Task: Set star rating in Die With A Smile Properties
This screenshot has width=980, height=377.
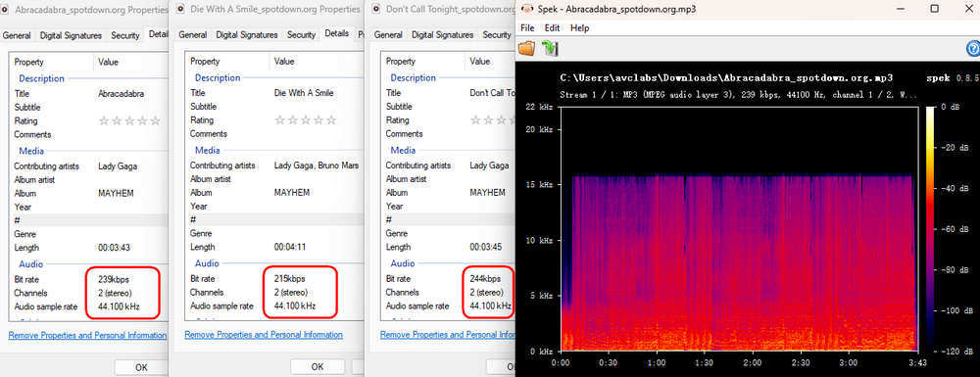Action: point(306,119)
